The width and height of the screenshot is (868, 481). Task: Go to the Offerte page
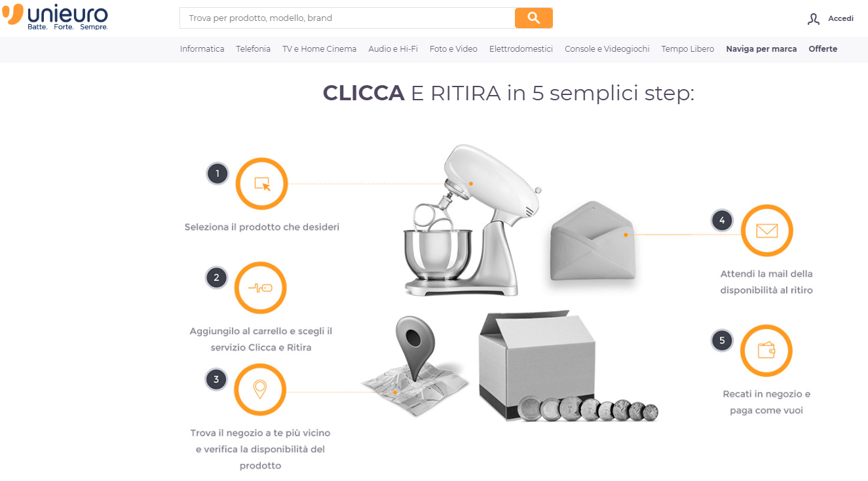pos(823,49)
